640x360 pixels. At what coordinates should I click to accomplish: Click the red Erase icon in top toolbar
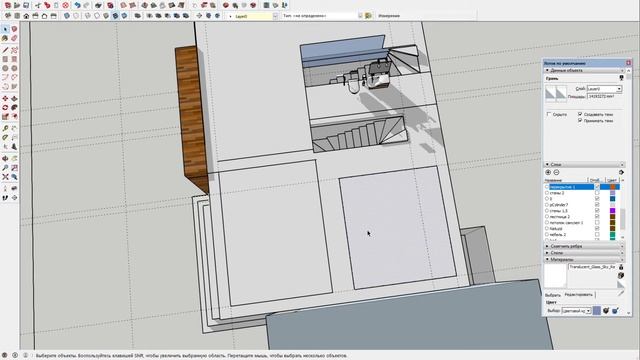(65, 5)
